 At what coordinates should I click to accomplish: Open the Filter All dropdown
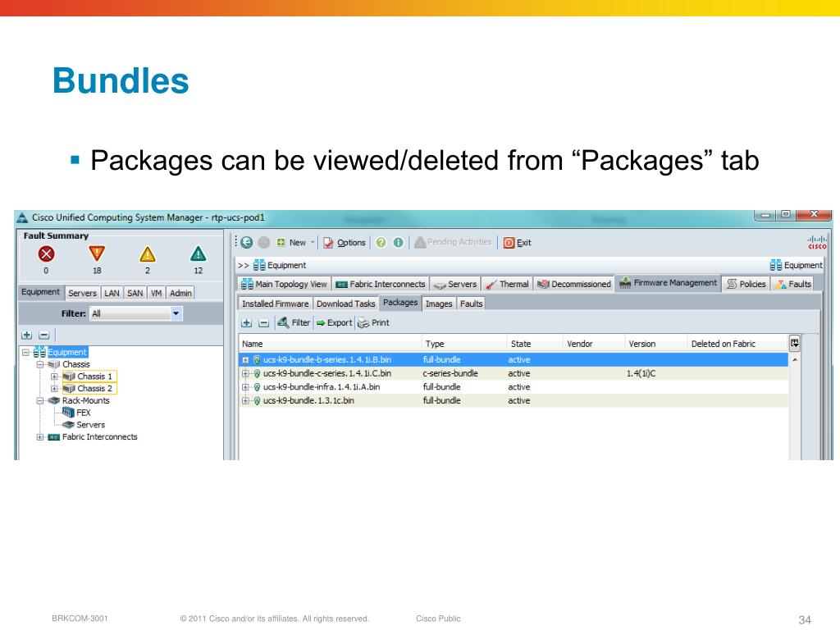tap(136, 313)
